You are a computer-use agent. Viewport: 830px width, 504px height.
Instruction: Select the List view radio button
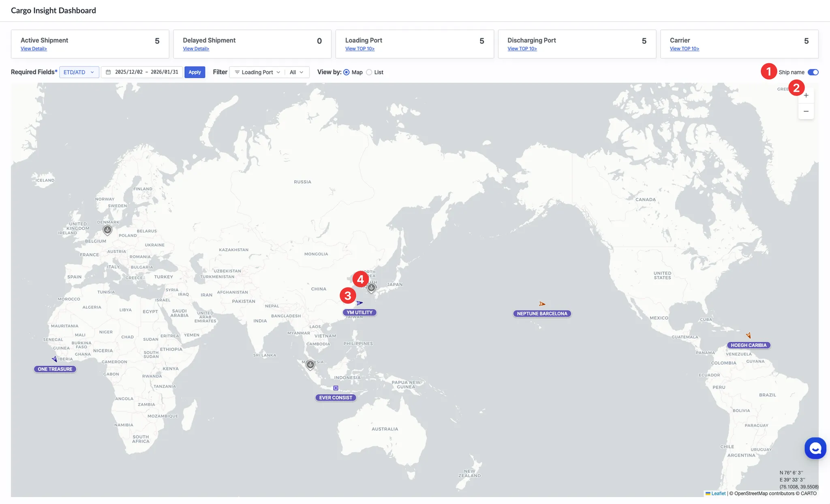point(369,72)
